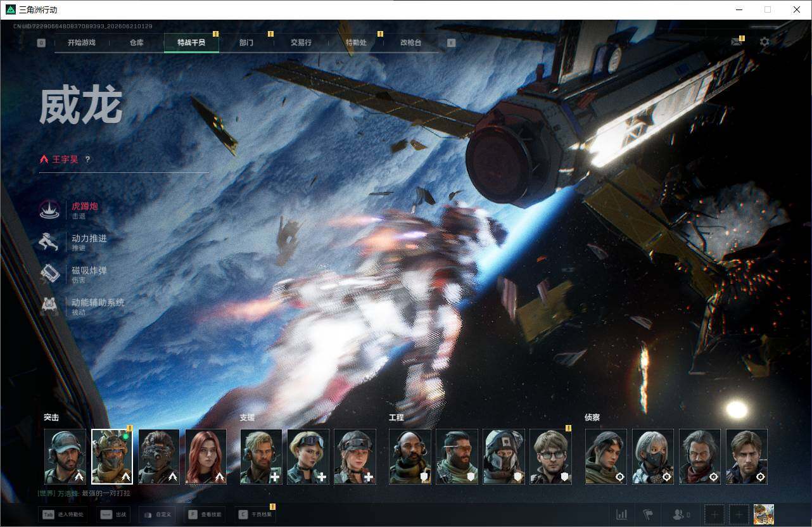Select the 动力推进 skill icon
The height and width of the screenshot is (527, 812).
point(49,242)
